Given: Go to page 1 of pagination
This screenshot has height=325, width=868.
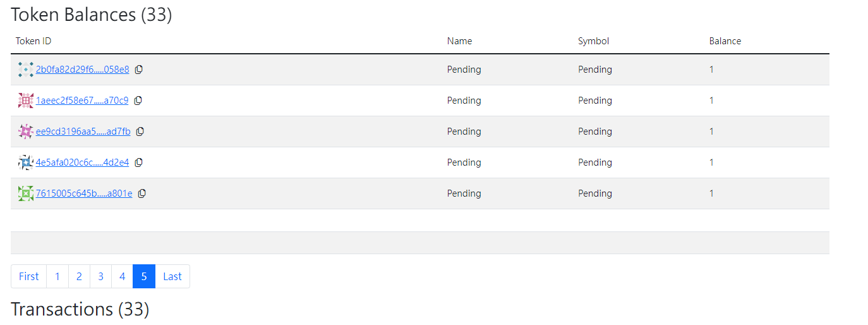Looking at the screenshot, I should coord(57,276).
